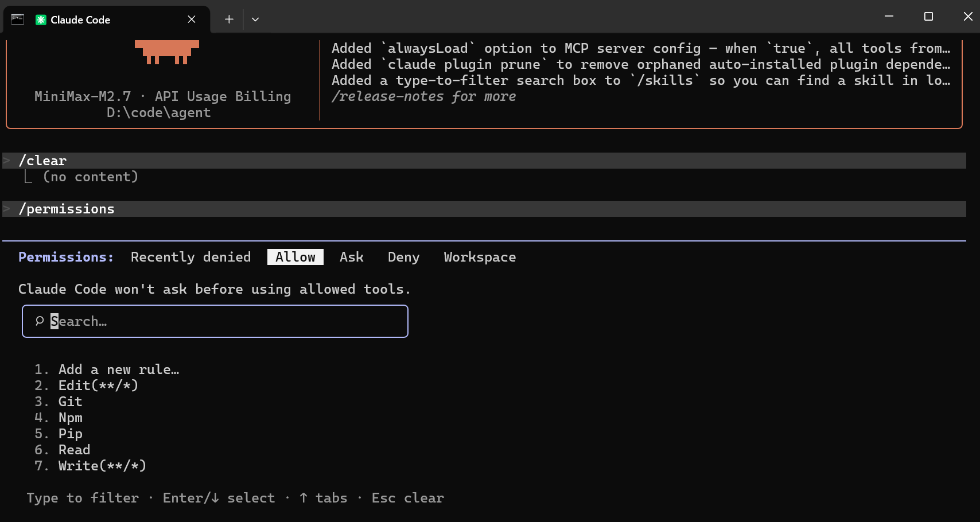980x522 pixels.
Task: Click the type-to-filter search box release note
Action: click(x=641, y=80)
